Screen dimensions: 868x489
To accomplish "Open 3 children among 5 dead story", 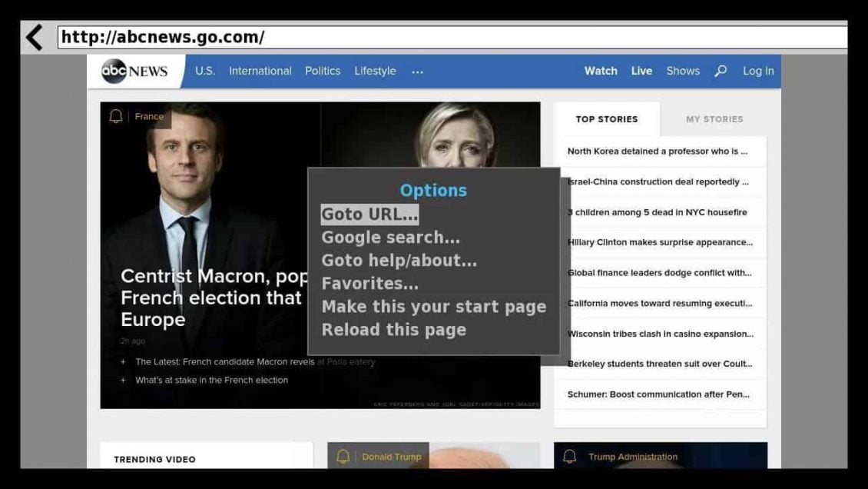I will 657,212.
